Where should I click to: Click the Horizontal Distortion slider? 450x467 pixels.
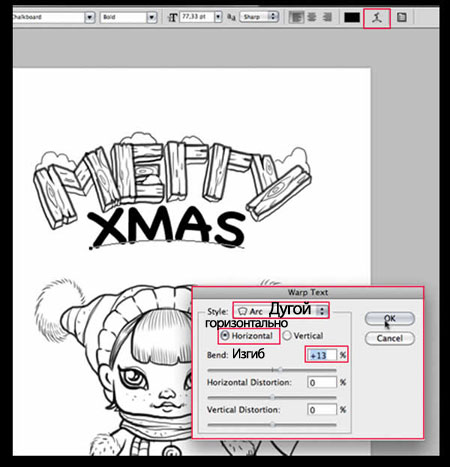tap(272, 397)
